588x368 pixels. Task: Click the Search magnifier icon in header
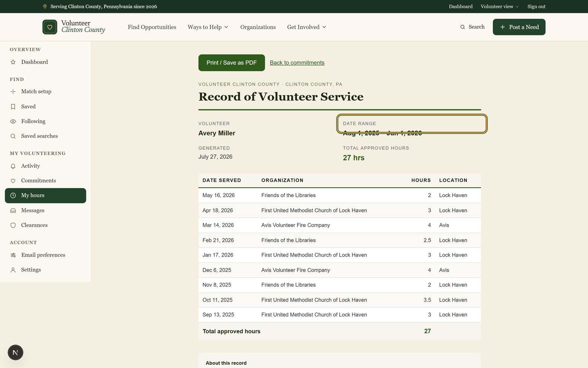[463, 27]
